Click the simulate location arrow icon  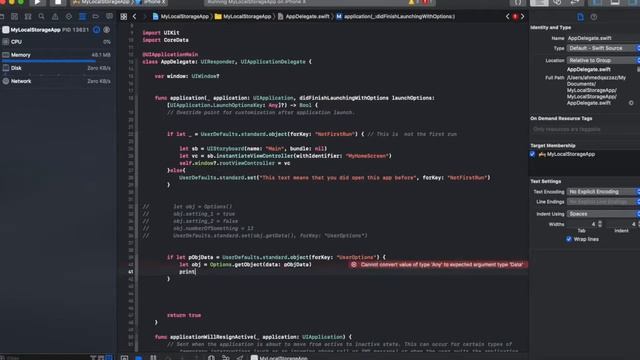click(240, 358)
